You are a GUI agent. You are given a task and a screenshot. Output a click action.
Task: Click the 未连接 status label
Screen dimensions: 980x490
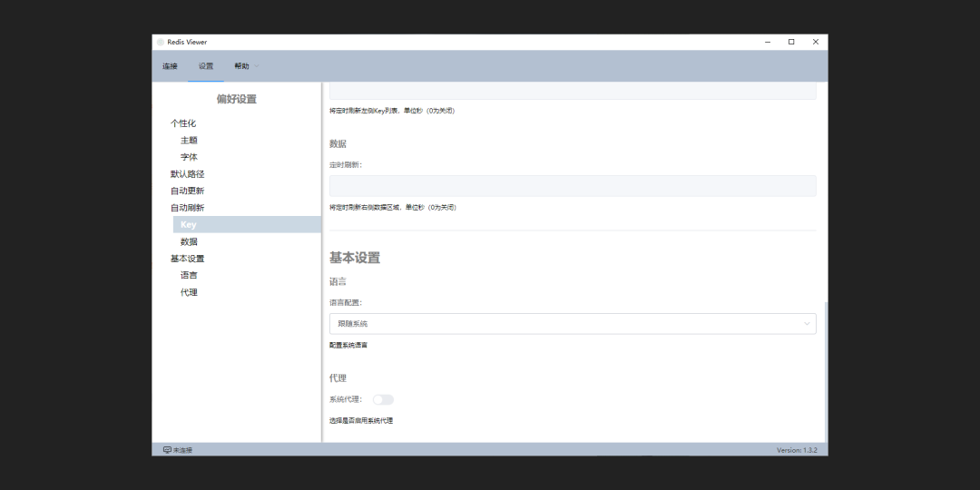pyautogui.click(x=182, y=450)
